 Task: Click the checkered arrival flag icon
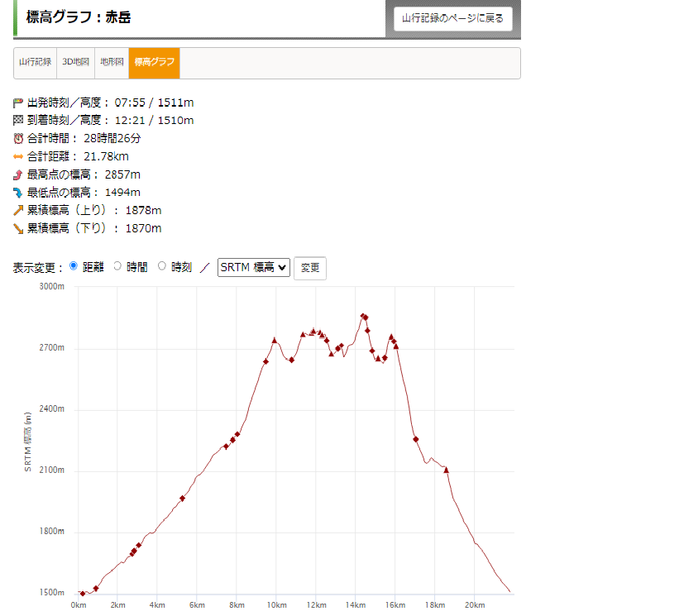[x=18, y=121]
